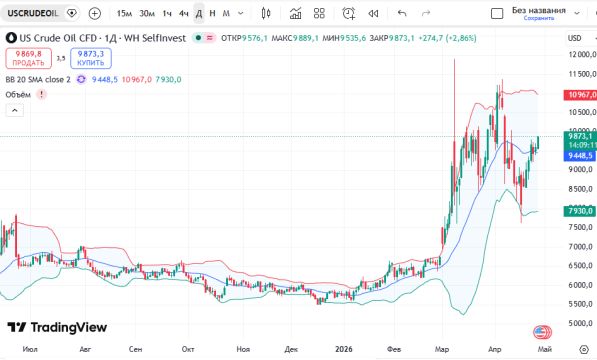Click the Апр time axis label
Viewport: 597px width, 360px height.
point(495,349)
